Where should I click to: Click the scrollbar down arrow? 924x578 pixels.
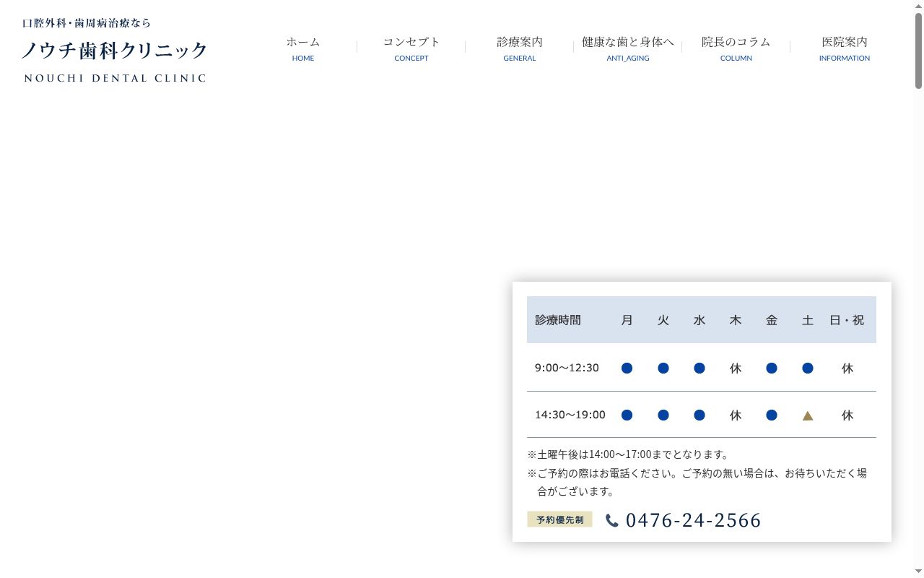click(x=918, y=571)
